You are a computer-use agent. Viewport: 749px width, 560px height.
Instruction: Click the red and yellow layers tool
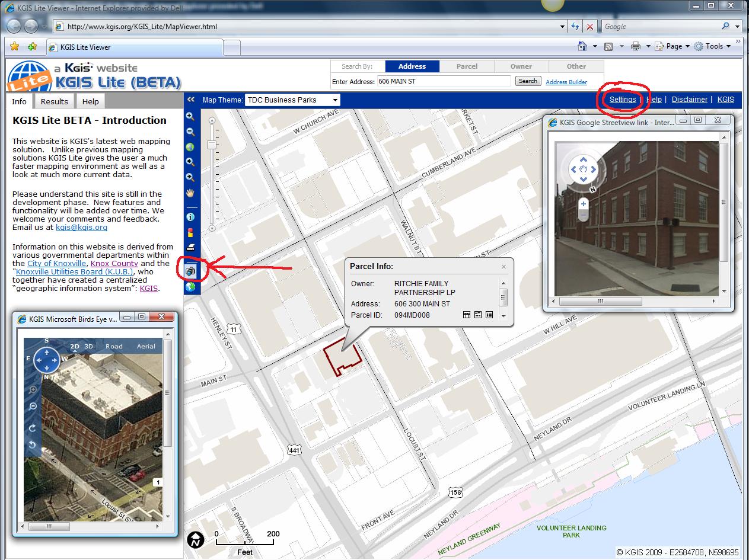coord(190,232)
